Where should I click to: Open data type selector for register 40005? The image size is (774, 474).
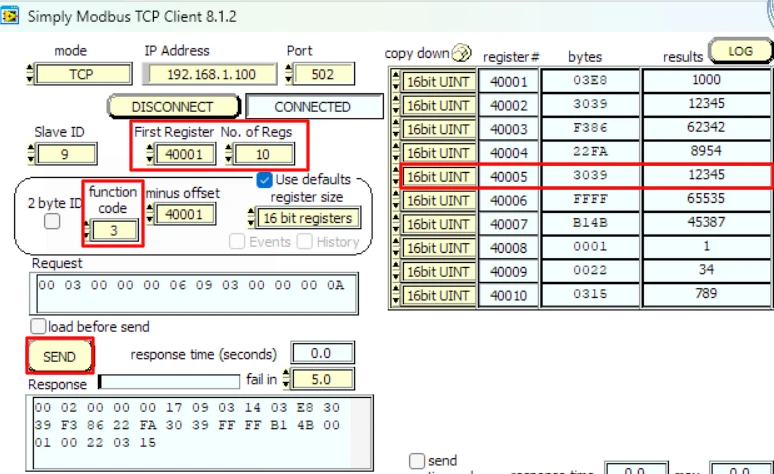pyautogui.click(x=438, y=176)
